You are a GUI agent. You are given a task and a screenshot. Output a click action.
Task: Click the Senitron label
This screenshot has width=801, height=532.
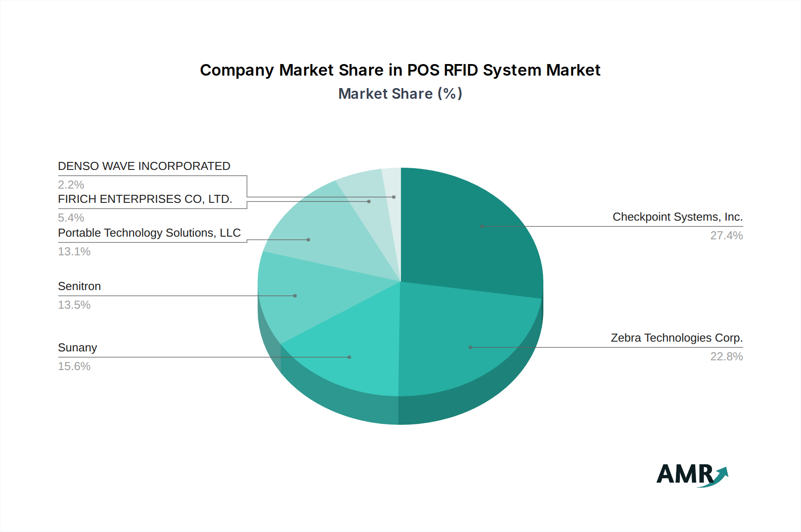tap(79, 286)
